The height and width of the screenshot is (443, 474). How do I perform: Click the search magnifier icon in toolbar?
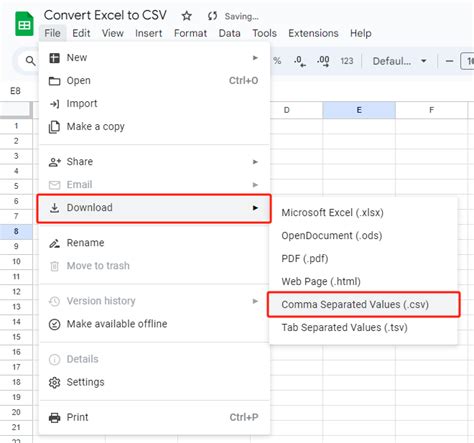[30, 61]
